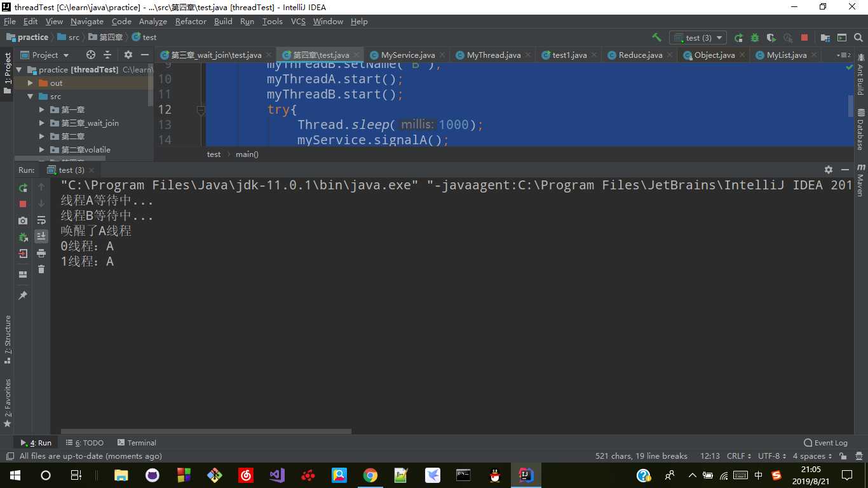Toggle file read-only lock icon
Viewport: 868px width, 488px height.
coord(843,456)
